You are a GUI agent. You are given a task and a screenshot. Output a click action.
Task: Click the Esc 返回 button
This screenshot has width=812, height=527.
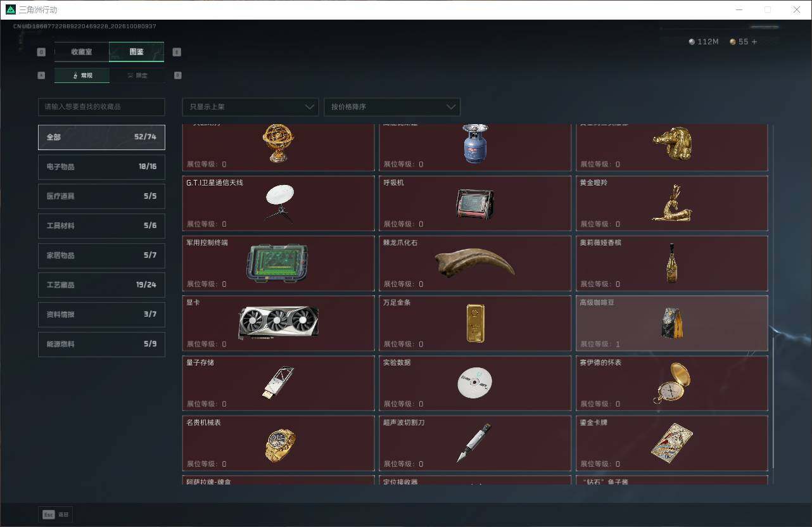[x=56, y=515]
